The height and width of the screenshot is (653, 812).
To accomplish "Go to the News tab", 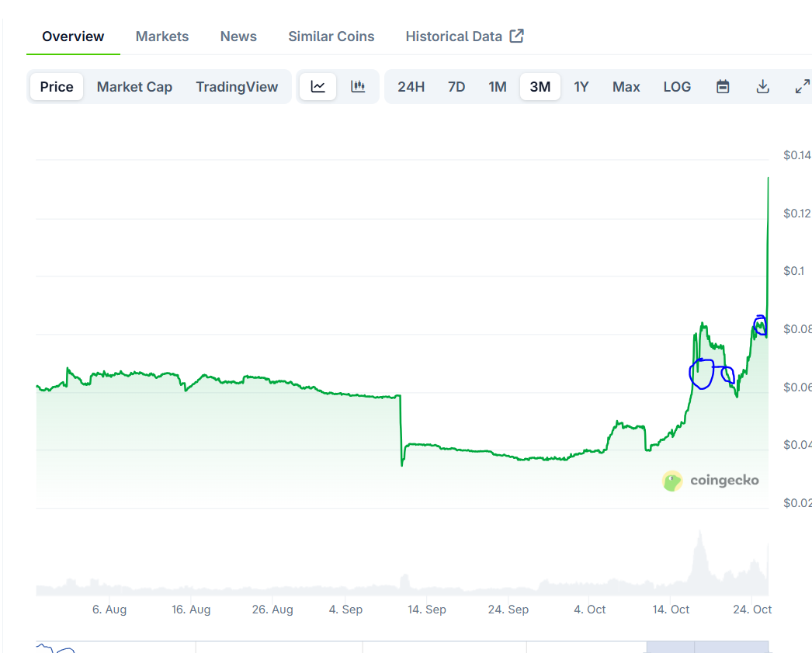I will pyautogui.click(x=238, y=36).
